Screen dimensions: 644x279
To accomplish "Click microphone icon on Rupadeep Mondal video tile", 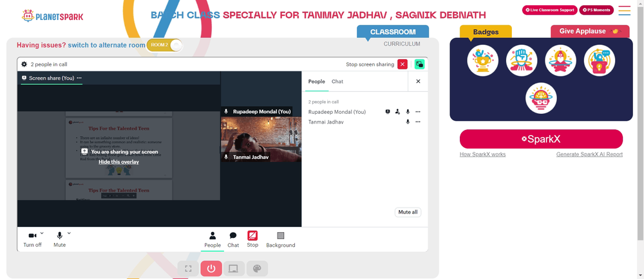I will pos(226,111).
